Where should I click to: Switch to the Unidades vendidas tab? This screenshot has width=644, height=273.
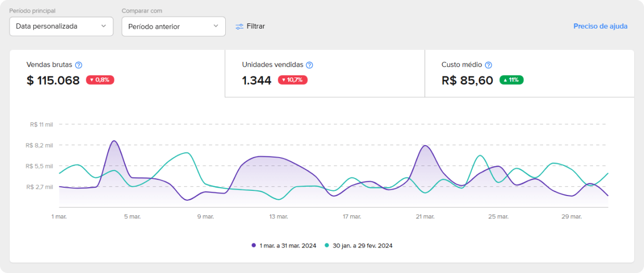pos(325,73)
